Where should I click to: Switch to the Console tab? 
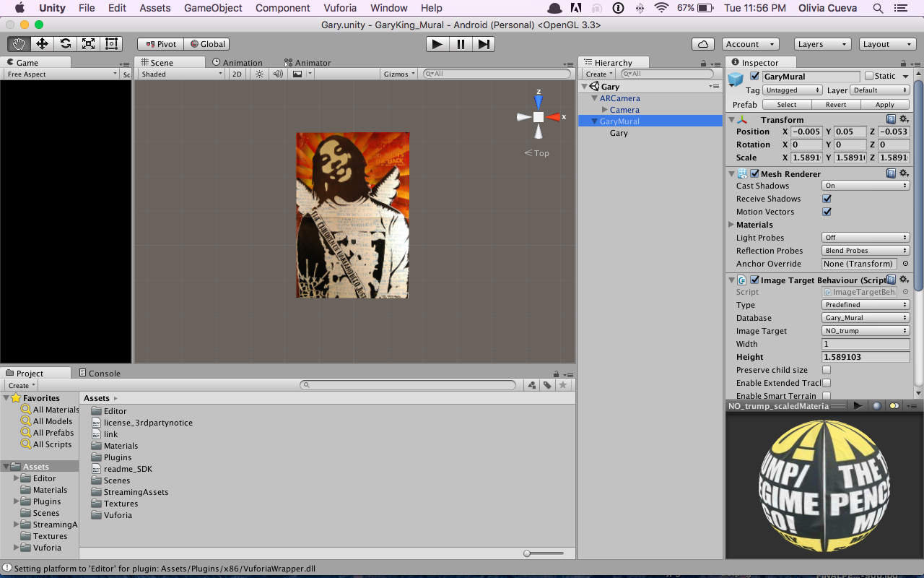point(100,373)
